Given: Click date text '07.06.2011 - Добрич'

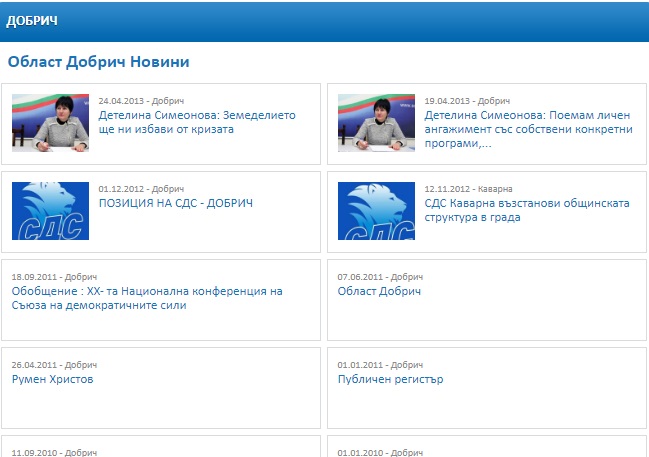Looking at the screenshot, I should (380, 277).
